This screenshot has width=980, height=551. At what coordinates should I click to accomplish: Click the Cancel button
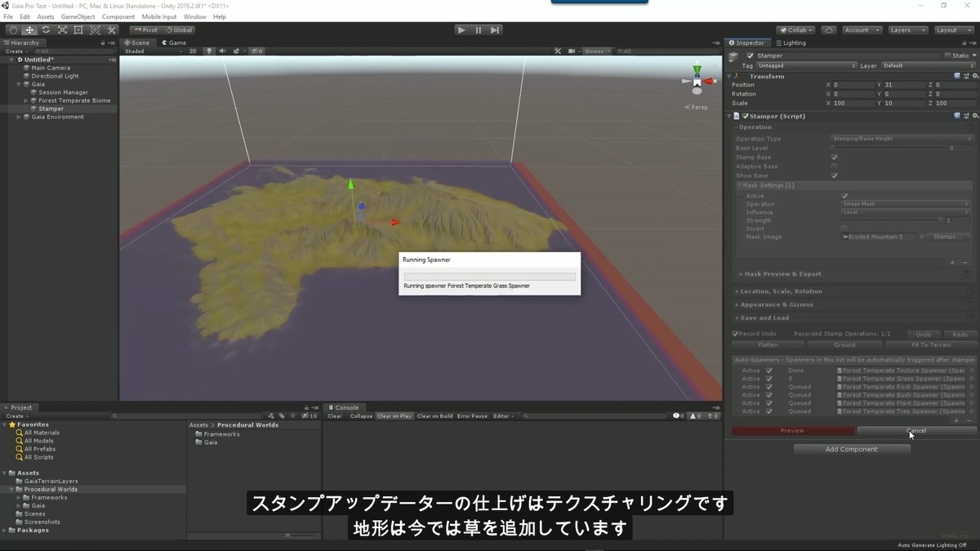(916, 430)
